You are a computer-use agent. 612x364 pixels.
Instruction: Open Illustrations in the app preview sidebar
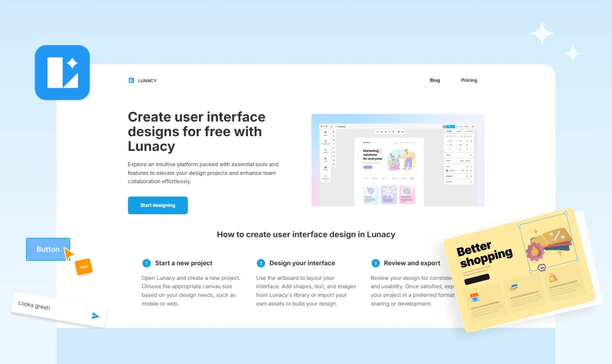tap(325, 176)
